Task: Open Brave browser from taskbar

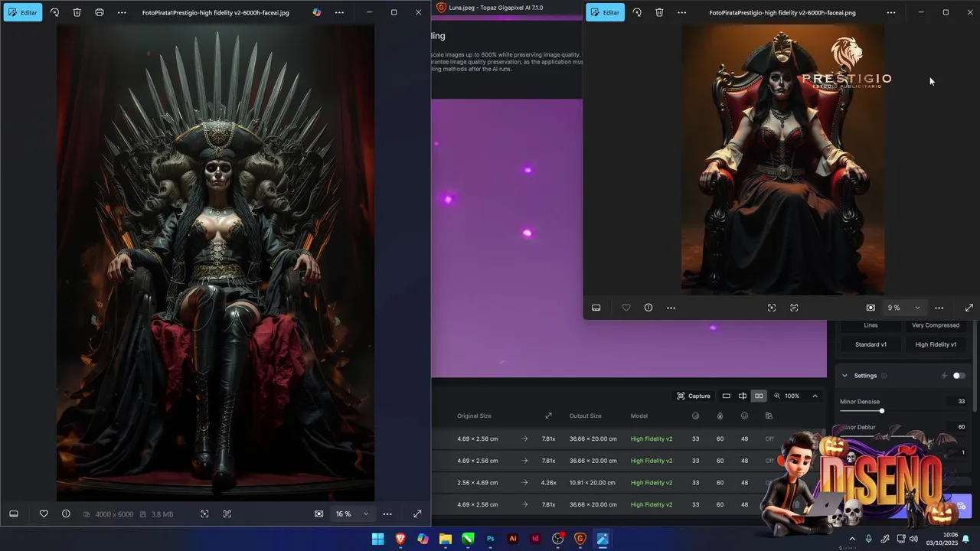Action: point(400,539)
